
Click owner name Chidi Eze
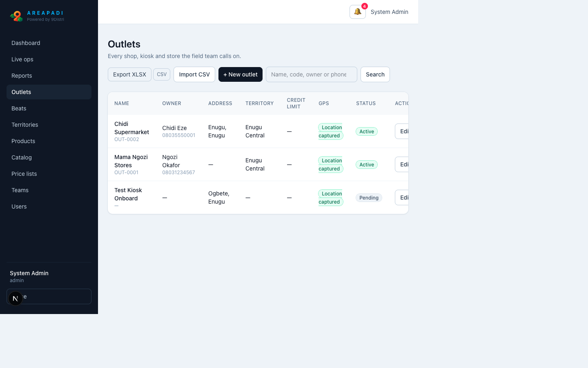point(174,128)
